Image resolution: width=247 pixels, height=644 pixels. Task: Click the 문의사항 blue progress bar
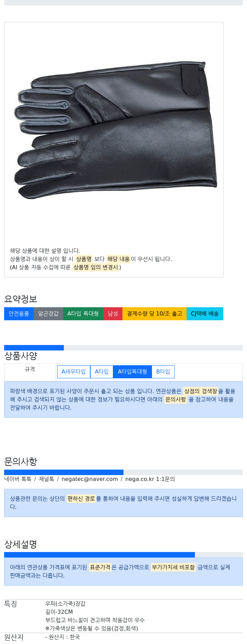(64, 472)
